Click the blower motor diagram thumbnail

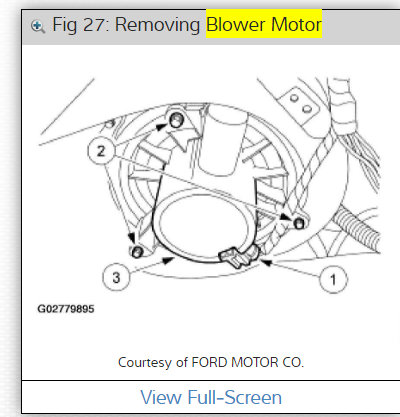pos(210,187)
